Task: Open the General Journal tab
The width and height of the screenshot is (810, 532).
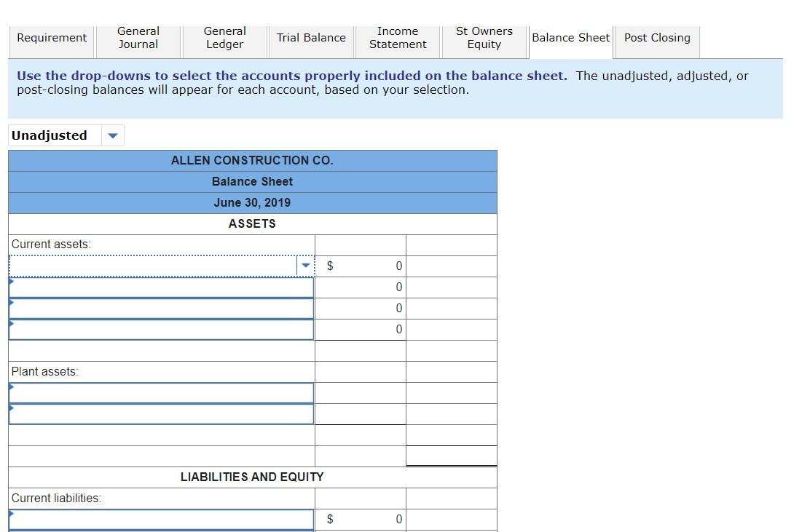Action: coord(138,38)
